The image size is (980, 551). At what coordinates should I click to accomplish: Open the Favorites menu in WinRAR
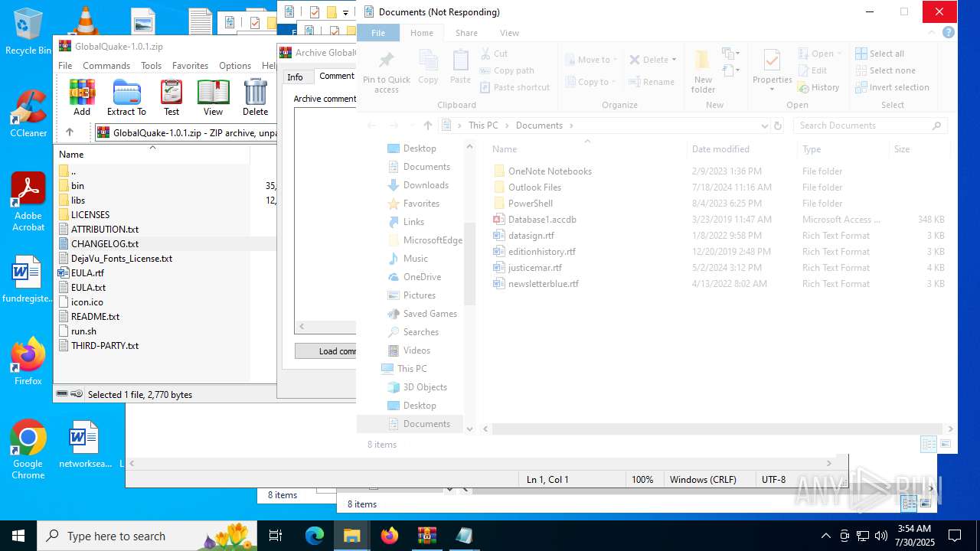190,66
